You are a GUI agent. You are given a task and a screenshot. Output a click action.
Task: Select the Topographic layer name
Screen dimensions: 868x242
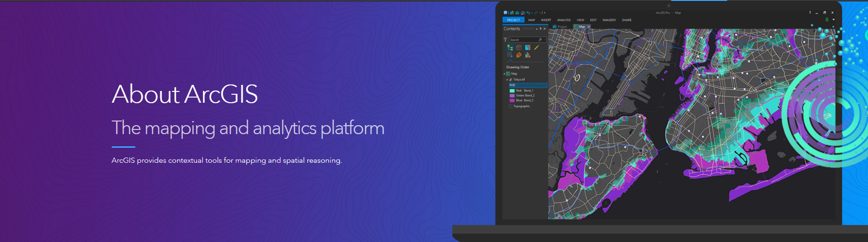[521, 106]
